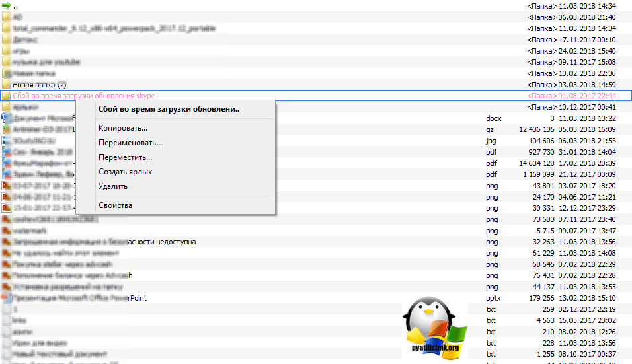632x364 pixels.
Task: Choose Создать ярлык from the context menu
Action: click(125, 172)
